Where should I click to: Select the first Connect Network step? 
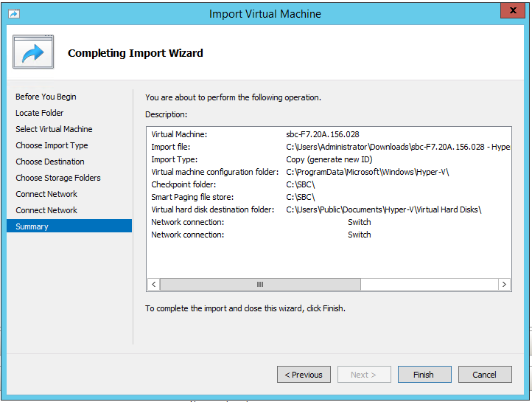[46, 194]
